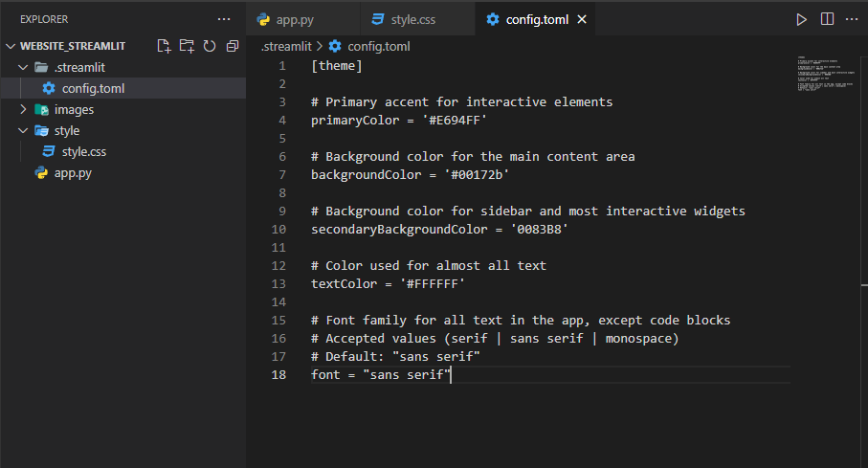Collapse the .streamlit folder
The image size is (868, 468).
(24, 67)
